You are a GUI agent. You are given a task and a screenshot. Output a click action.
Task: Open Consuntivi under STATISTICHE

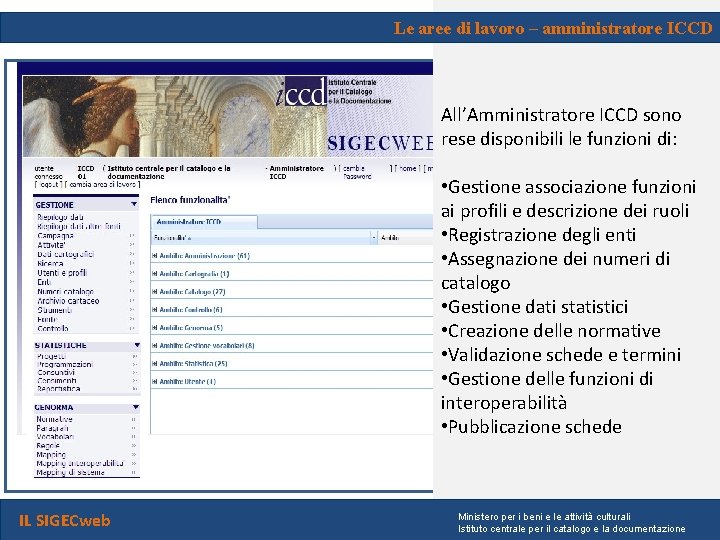(56, 372)
